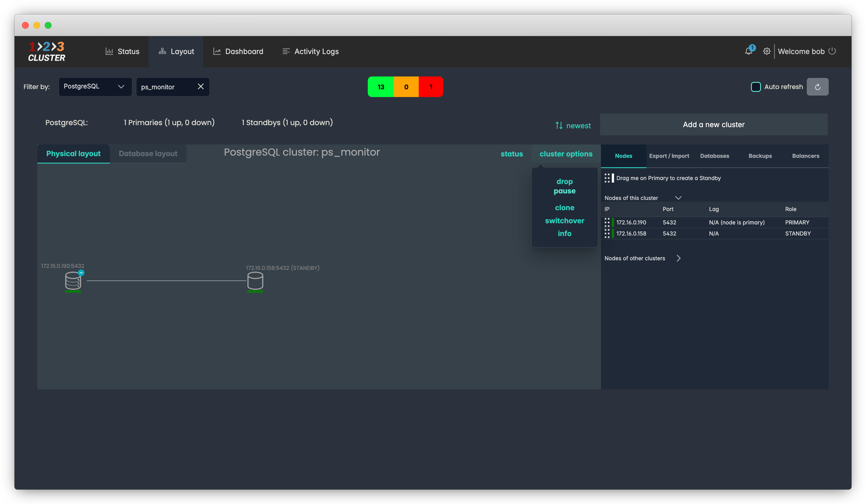Click the red status counter showing 1
The height and width of the screenshot is (504, 866).
tap(431, 87)
